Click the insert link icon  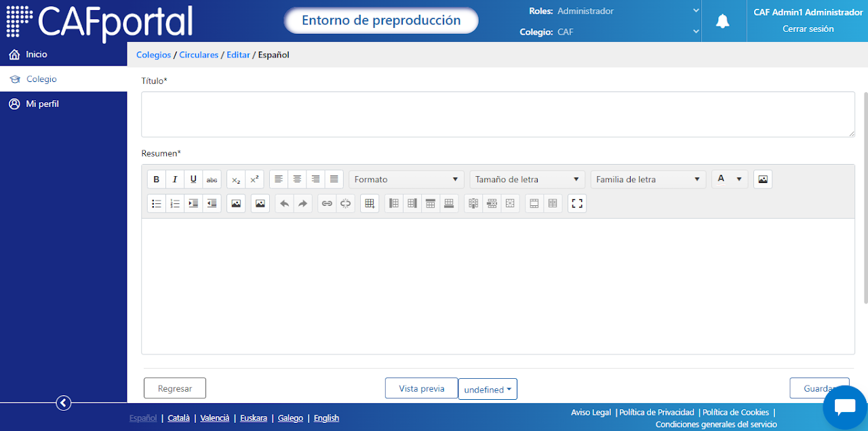(327, 203)
